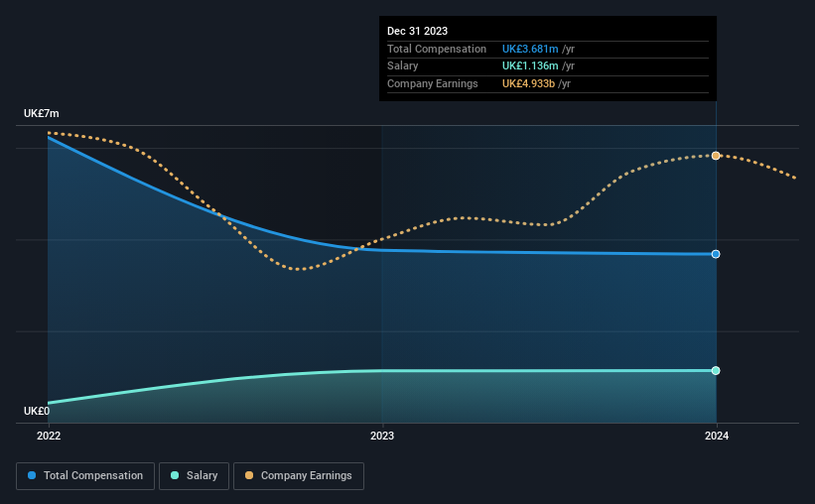Click the blue Total Compensation legend dot

pyautogui.click(x=32, y=475)
